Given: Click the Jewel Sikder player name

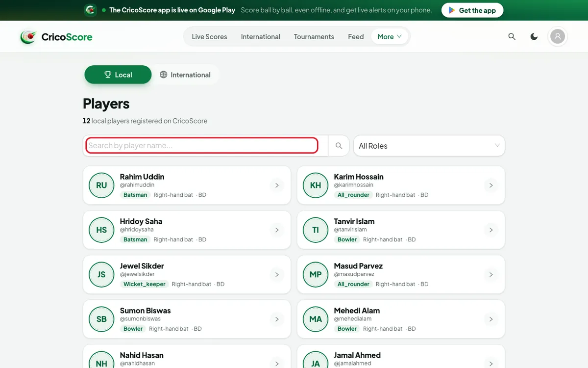Looking at the screenshot, I should (x=142, y=266).
